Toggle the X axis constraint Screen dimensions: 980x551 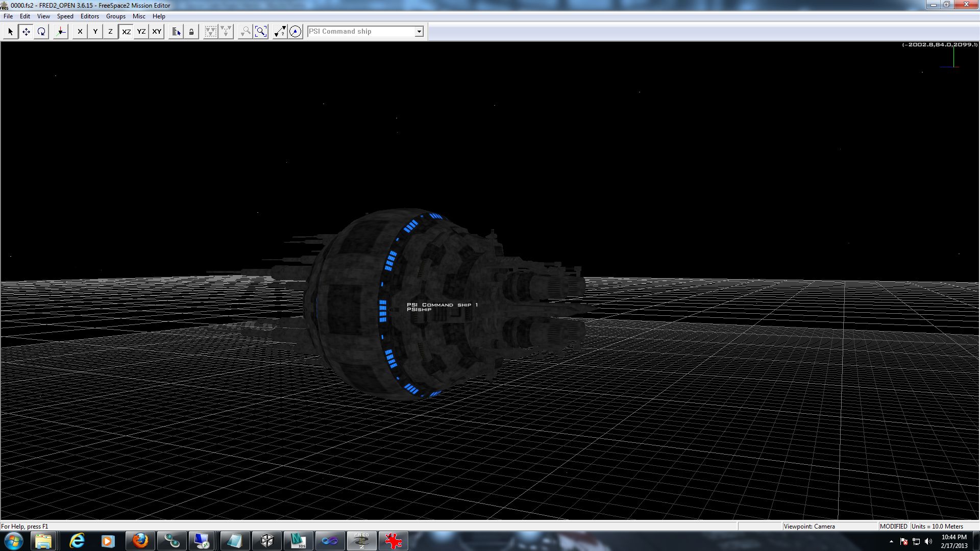[80, 32]
